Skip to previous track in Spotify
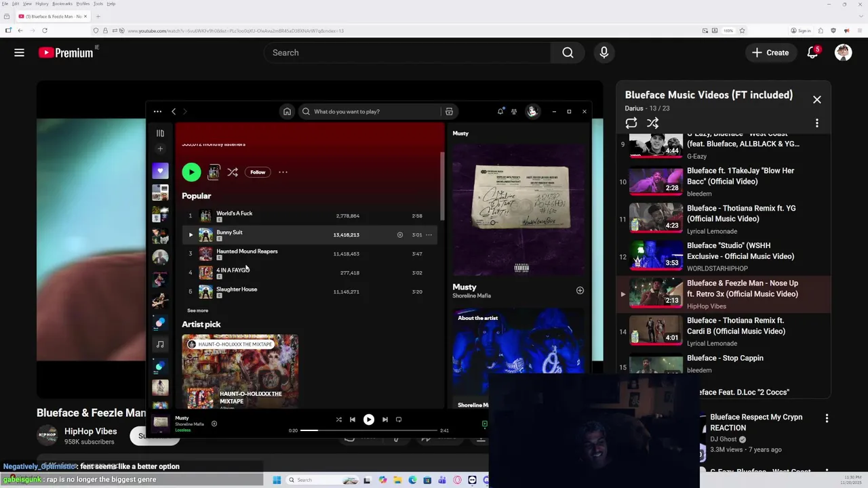868x488 pixels. point(353,420)
